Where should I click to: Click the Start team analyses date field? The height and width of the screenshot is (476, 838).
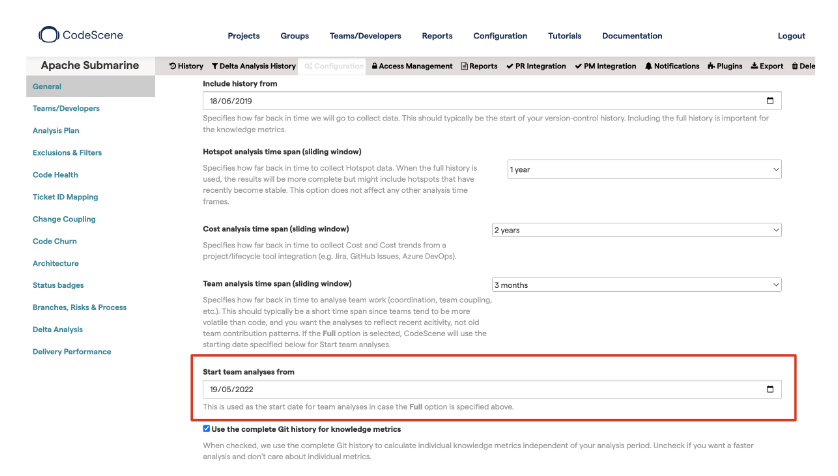click(x=480, y=389)
